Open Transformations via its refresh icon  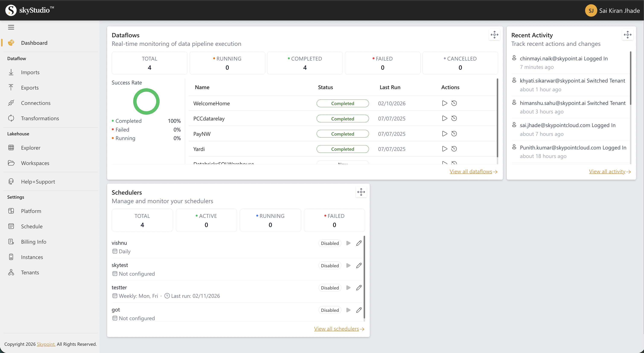pos(12,118)
